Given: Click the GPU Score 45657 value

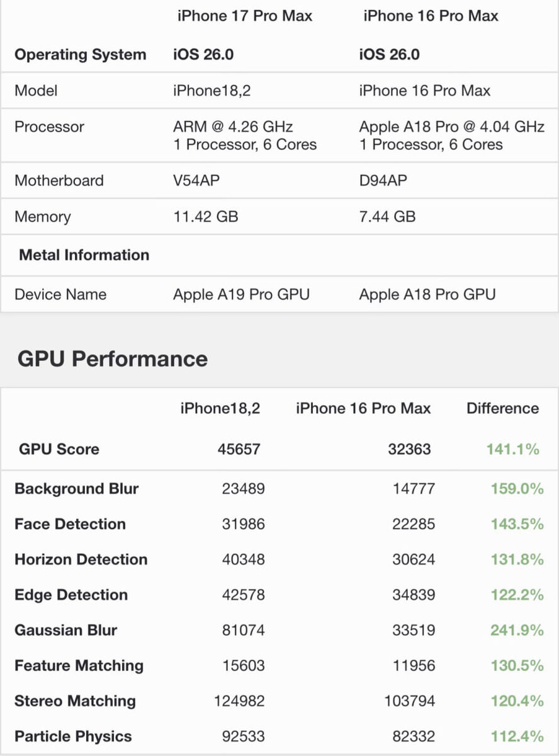Looking at the screenshot, I should pos(239,449).
